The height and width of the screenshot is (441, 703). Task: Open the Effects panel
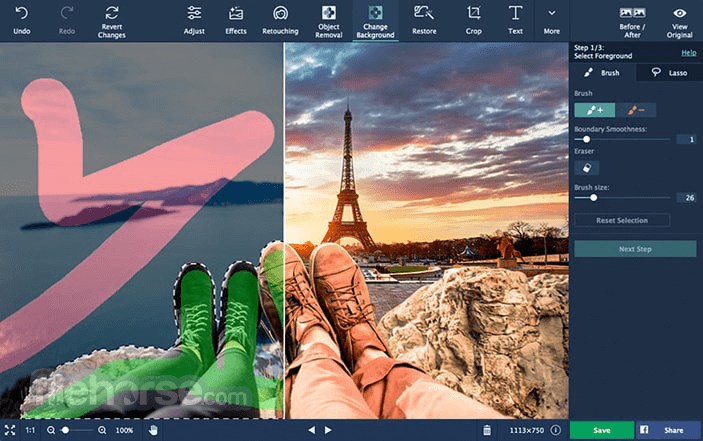pyautogui.click(x=236, y=20)
